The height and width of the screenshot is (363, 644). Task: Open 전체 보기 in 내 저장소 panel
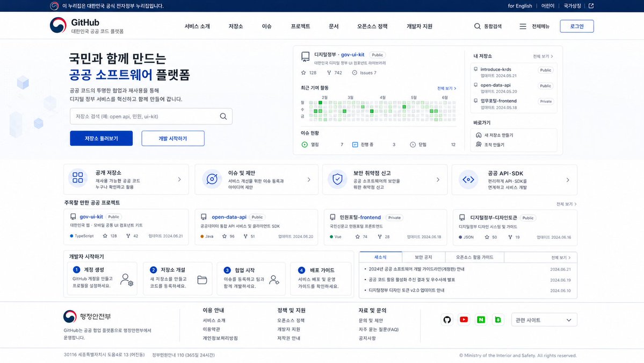pos(543,56)
